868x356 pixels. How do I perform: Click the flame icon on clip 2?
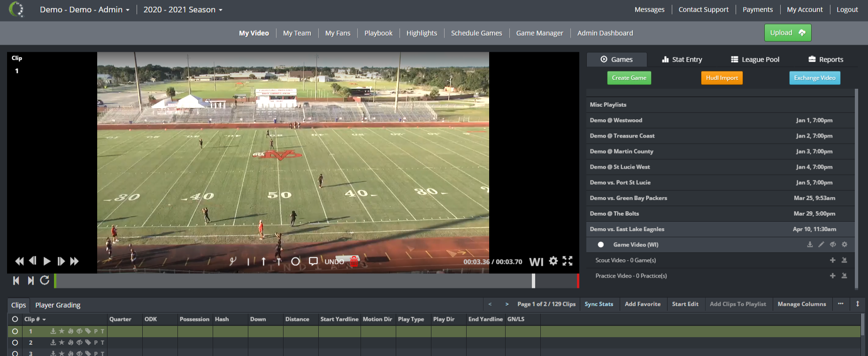(x=70, y=342)
